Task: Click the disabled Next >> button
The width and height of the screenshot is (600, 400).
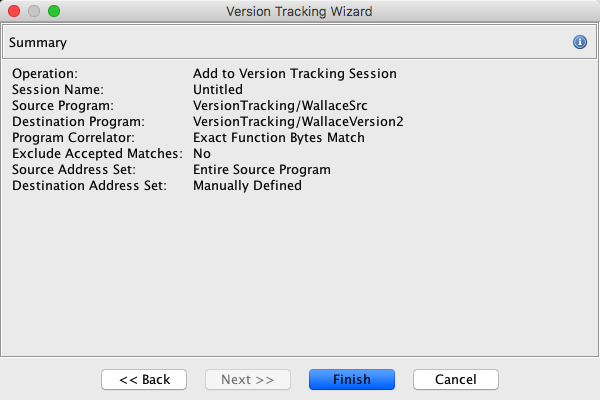Action: click(247, 380)
